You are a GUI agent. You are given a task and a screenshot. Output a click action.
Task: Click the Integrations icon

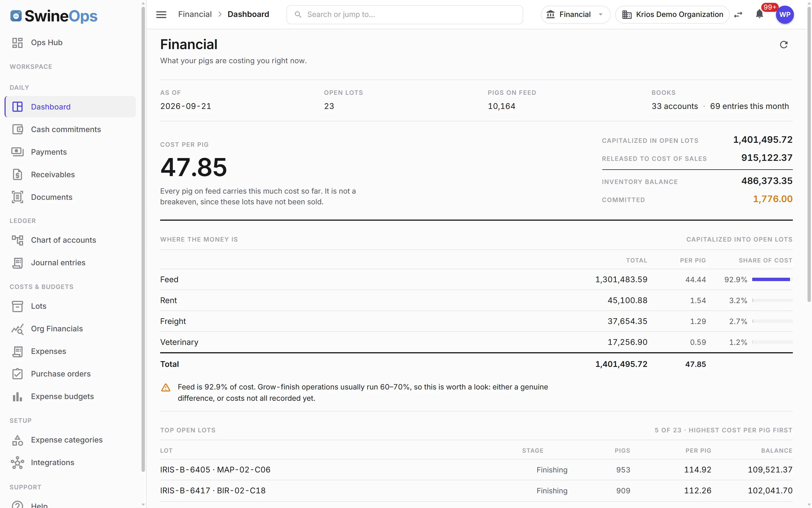coord(17,462)
